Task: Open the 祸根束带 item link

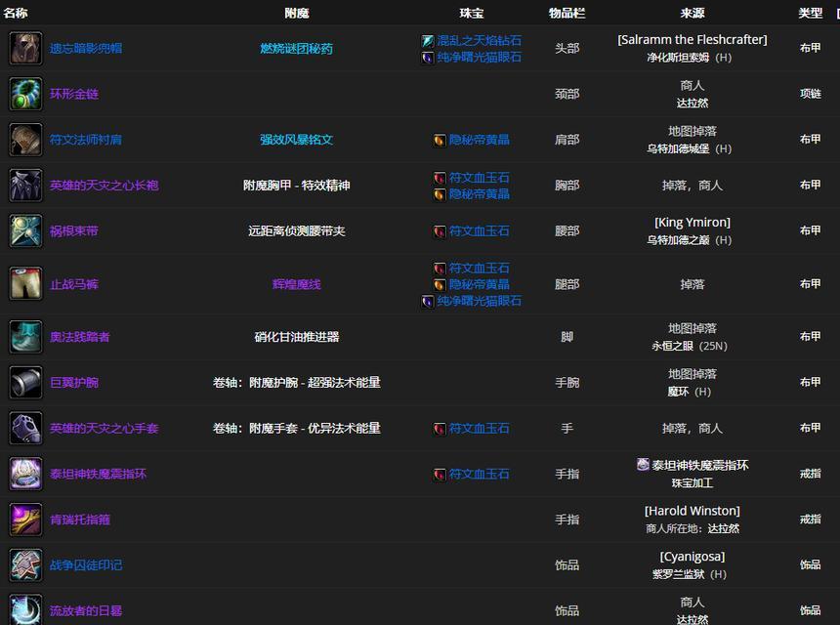Action: (74, 230)
